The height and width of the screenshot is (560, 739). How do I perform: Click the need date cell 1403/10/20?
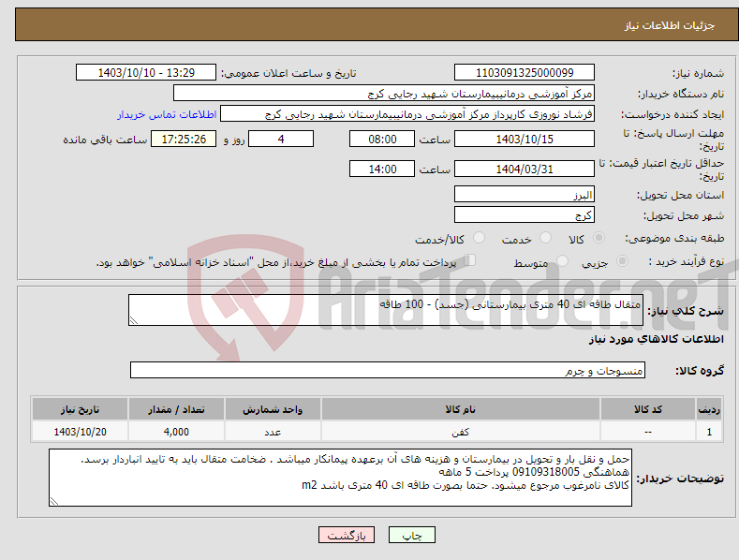(81, 432)
